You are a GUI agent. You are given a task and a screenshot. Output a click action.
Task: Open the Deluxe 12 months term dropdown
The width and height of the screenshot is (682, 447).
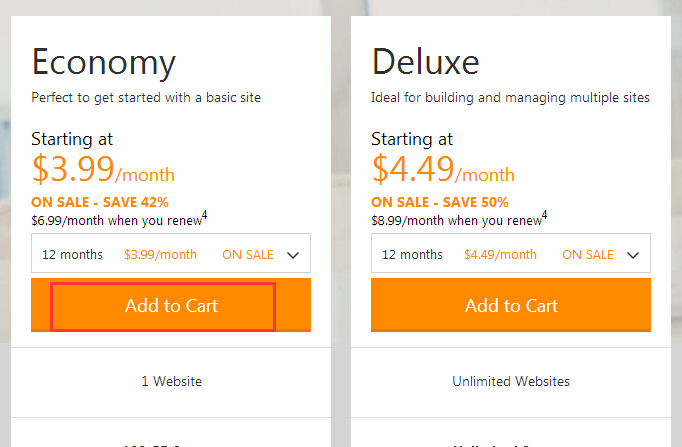click(x=510, y=254)
